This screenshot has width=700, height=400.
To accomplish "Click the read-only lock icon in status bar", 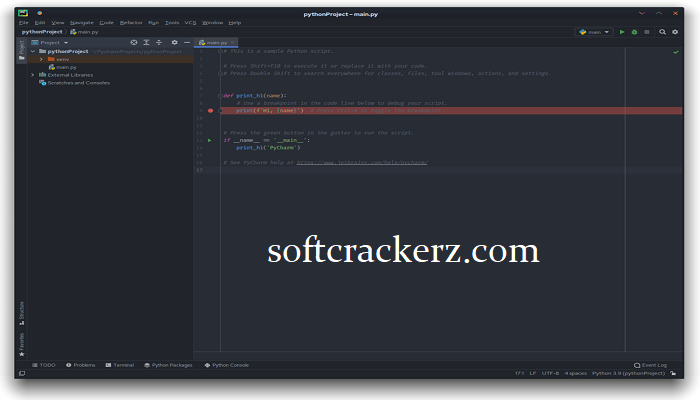I will (x=673, y=373).
